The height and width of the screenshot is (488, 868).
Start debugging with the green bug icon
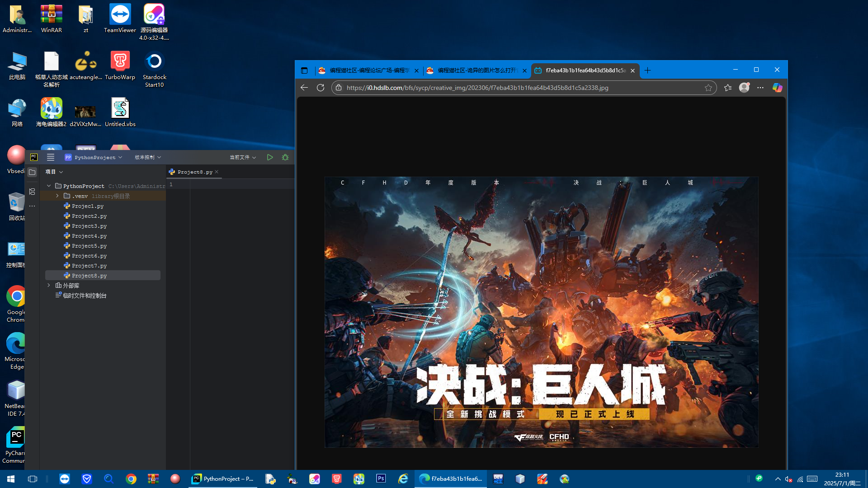coord(285,157)
